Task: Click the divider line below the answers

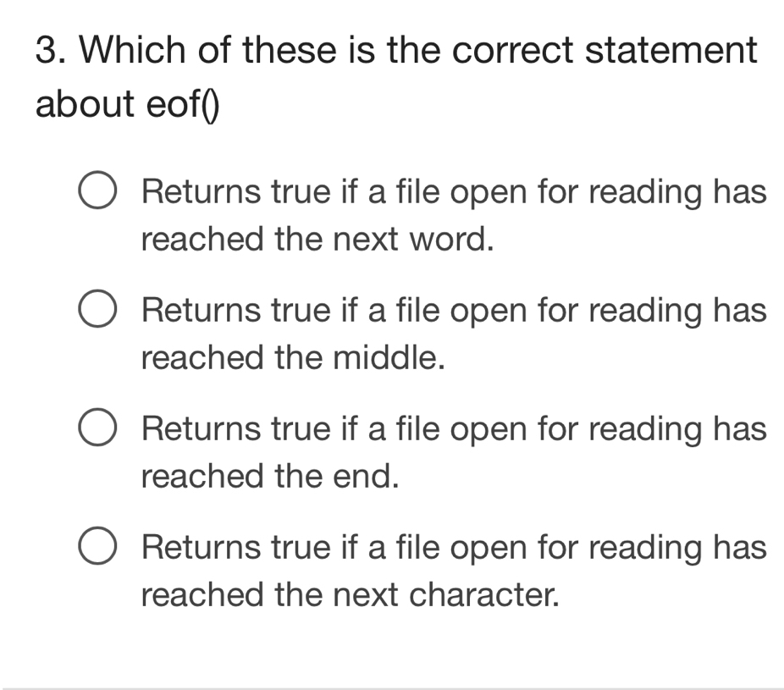Action: pyautogui.click(x=392, y=688)
